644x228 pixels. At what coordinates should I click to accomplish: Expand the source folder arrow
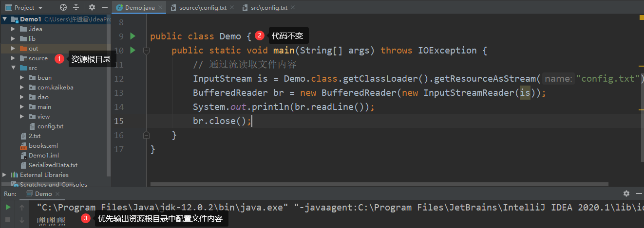click(13, 58)
